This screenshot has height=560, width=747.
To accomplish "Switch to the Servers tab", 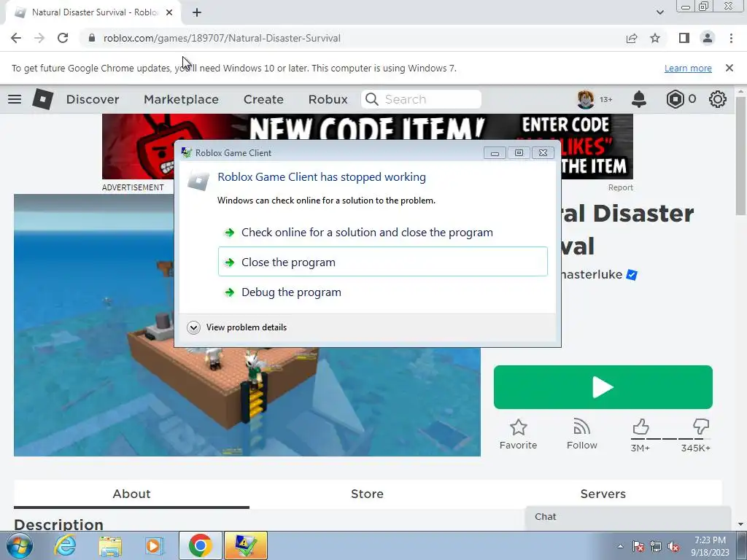I will tap(603, 494).
